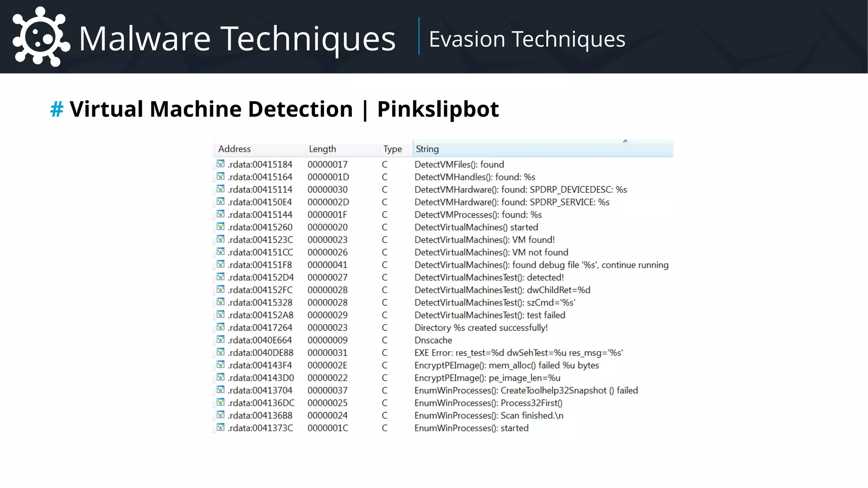Select the SPDRP_DEVICEDESC string entry
868x488 pixels.
click(x=520, y=189)
